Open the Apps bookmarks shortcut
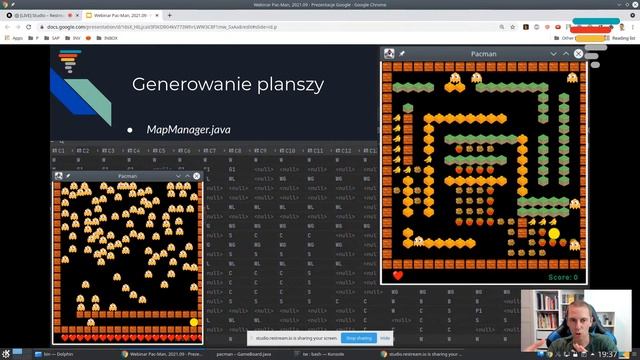The height and width of the screenshot is (360, 640). [x=14, y=38]
